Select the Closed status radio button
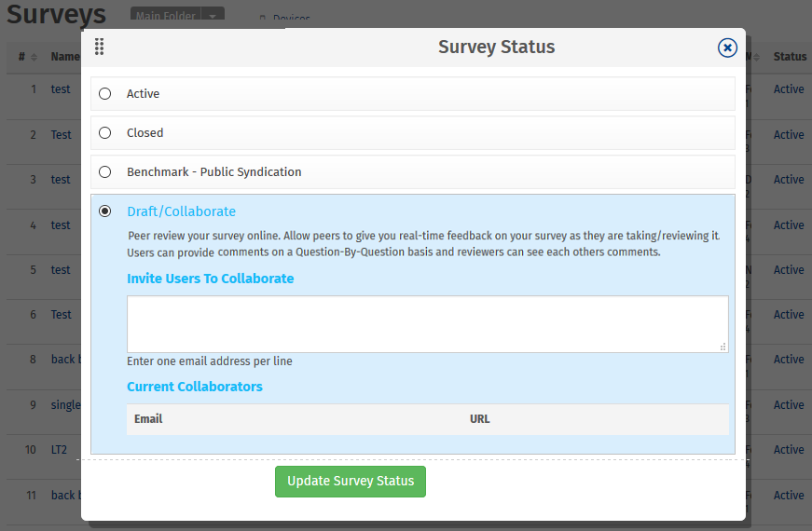 [105, 133]
